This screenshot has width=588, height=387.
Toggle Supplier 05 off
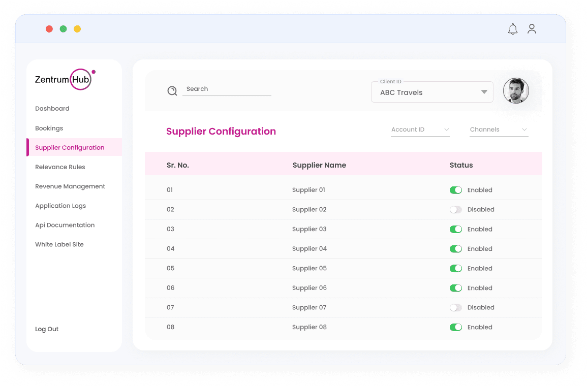[456, 268]
